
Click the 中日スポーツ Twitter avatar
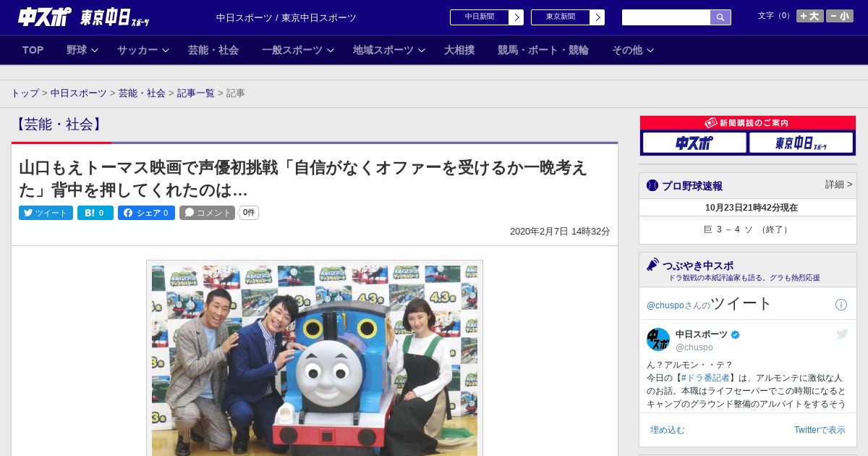tap(658, 339)
